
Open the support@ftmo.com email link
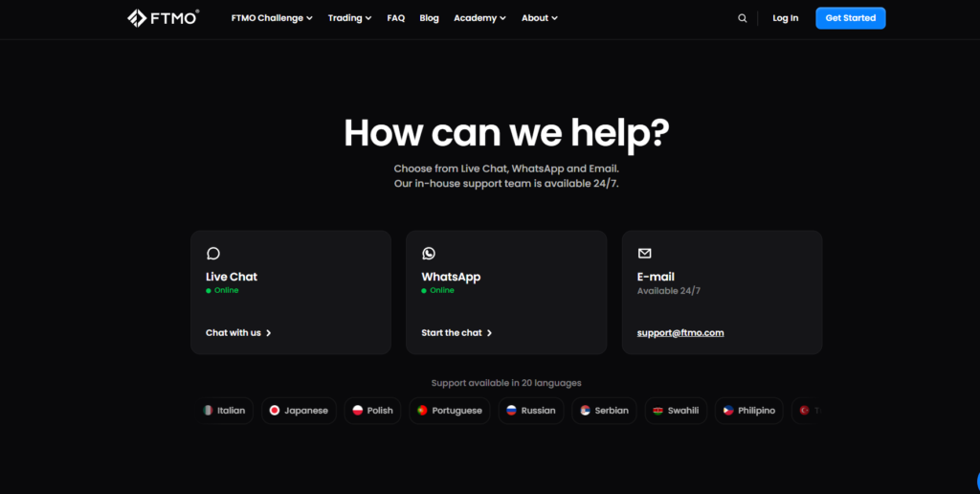tap(679, 333)
